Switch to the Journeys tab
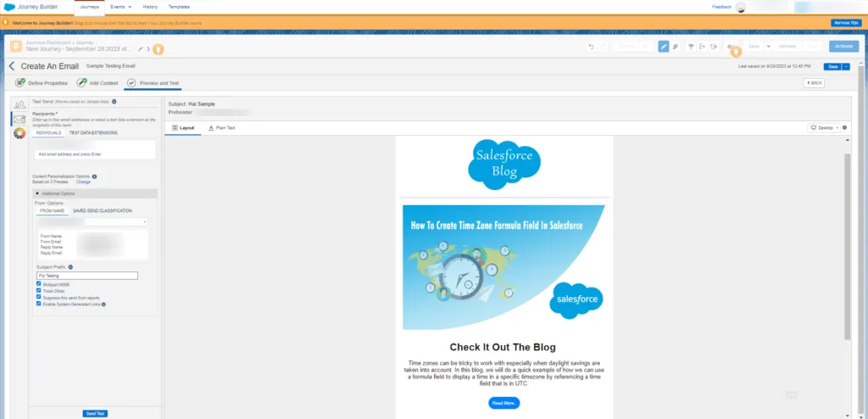 pos(89,7)
